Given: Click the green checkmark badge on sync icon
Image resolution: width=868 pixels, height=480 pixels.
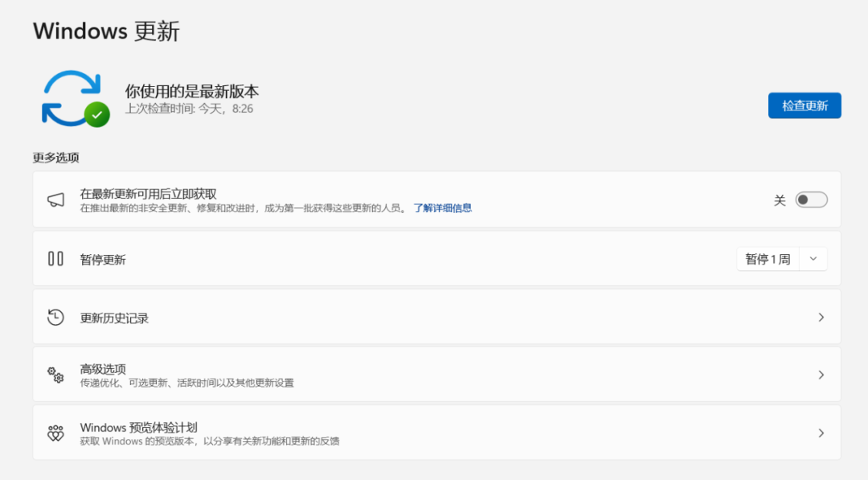Looking at the screenshot, I should pyautogui.click(x=97, y=115).
